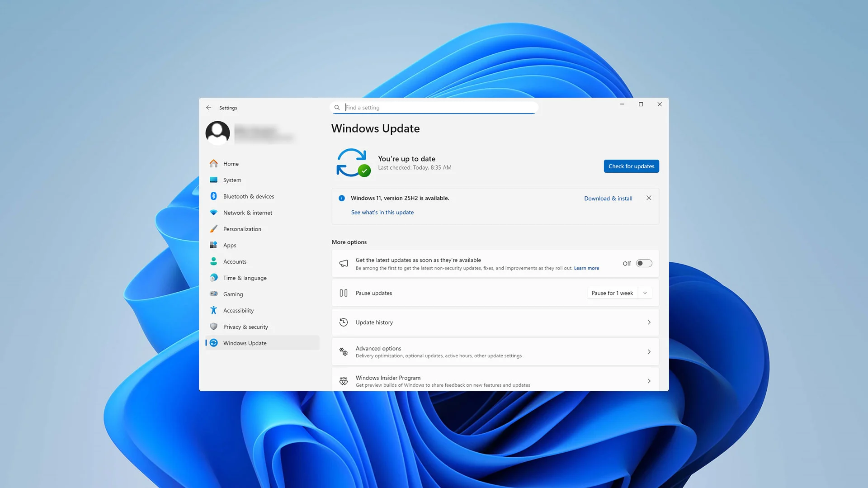Click the "More options" heading
The width and height of the screenshot is (868, 488).
(349, 242)
